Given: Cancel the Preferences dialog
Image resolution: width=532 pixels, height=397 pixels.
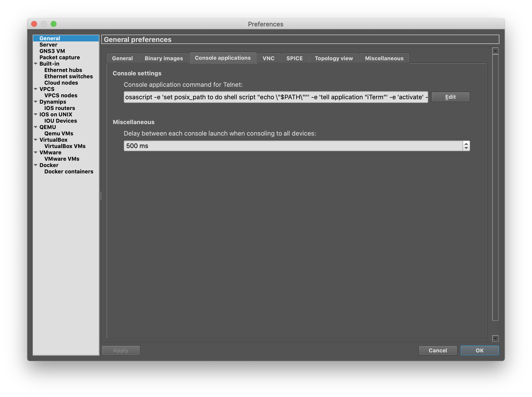Looking at the screenshot, I should coord(437,350).
